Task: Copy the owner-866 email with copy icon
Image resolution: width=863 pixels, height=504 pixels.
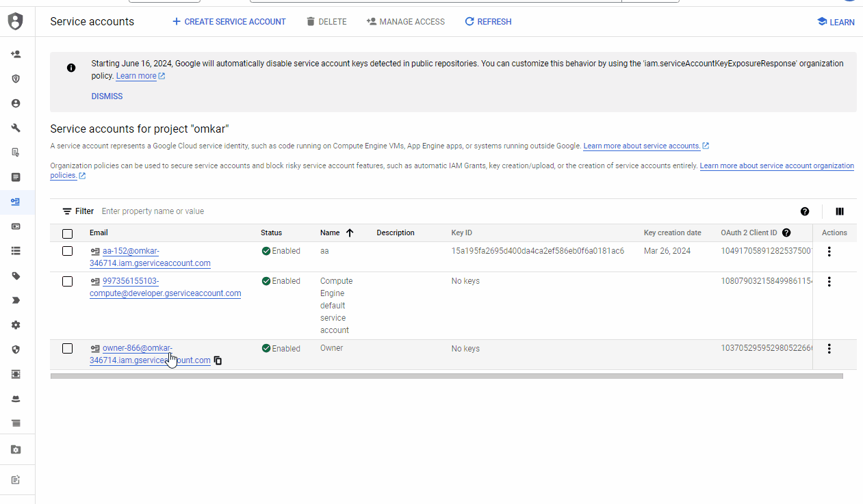Action: (218, 360)
